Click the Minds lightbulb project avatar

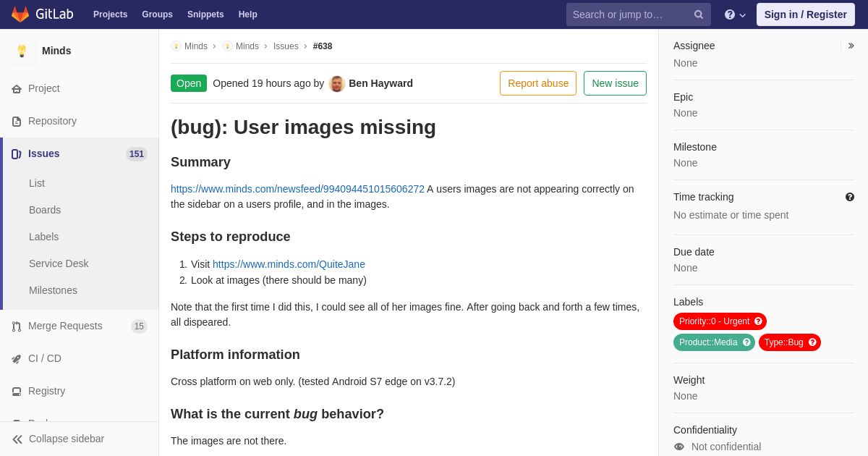coord(22,51)
